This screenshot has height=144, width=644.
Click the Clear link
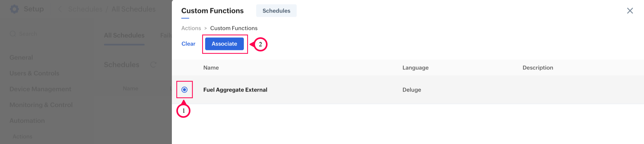(188, 44)
